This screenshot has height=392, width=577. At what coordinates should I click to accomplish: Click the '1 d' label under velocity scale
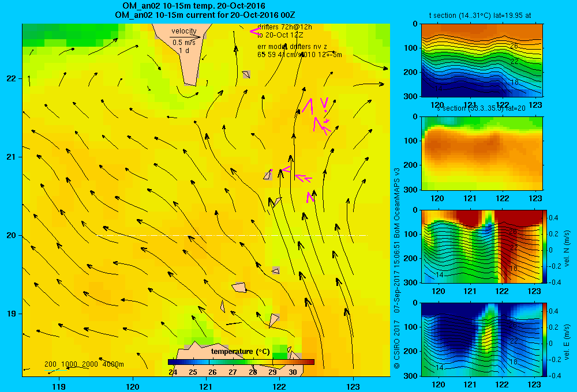pyautogui.click(x=184, y=50)
